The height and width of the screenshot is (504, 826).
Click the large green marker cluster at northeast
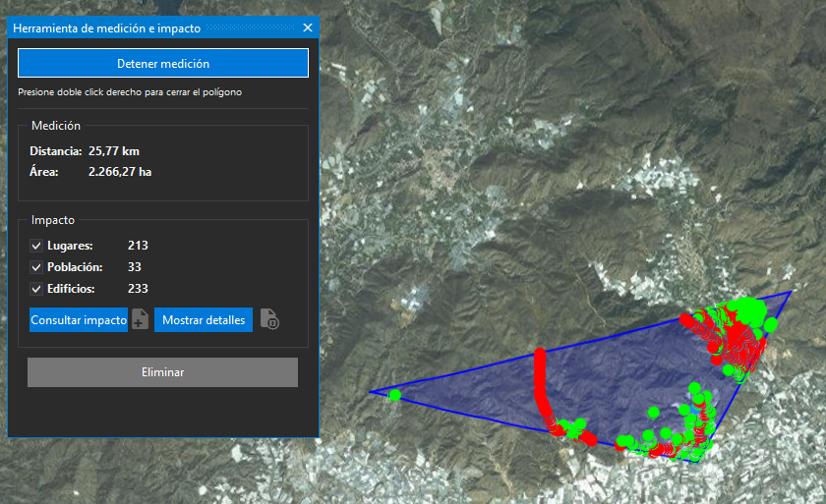coord(747,310)
